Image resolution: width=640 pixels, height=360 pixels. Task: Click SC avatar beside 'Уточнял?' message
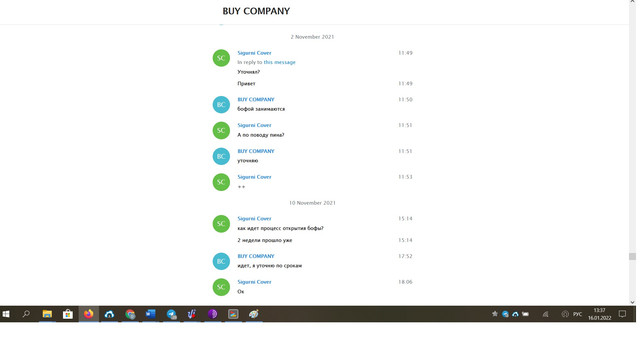[221, 58]
